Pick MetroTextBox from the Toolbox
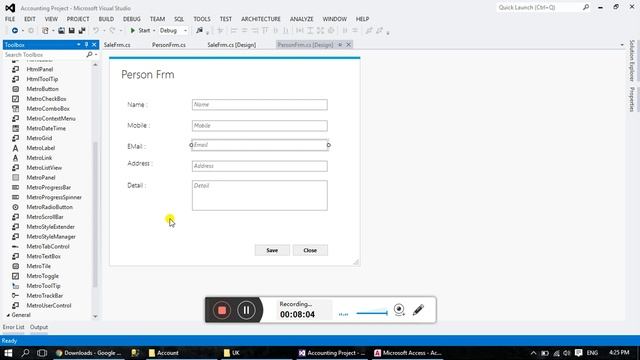The image size is (640, 360). coord(43,256)
